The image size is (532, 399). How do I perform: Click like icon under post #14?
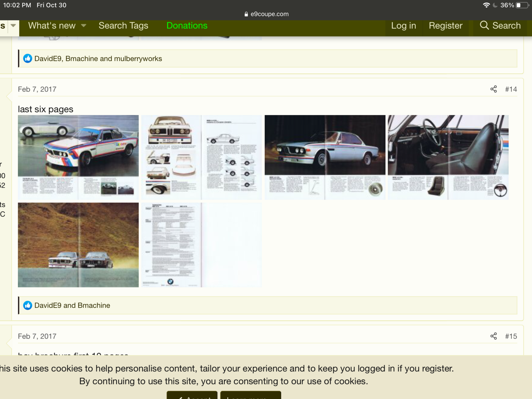(x=28, y=305)
